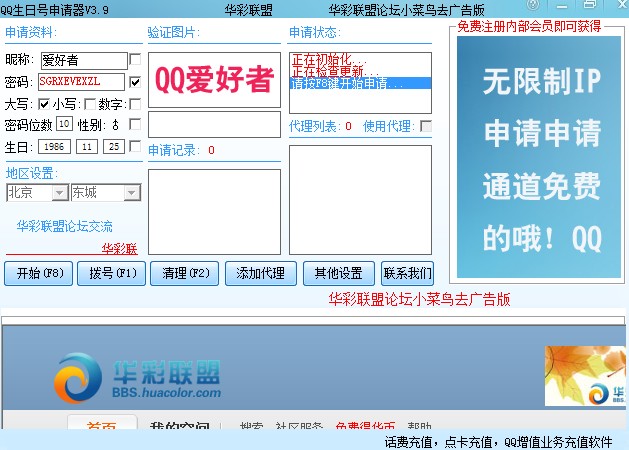
Task: Select status line 正在初始化
Action: pyautogui.click(x=329, y=60)
